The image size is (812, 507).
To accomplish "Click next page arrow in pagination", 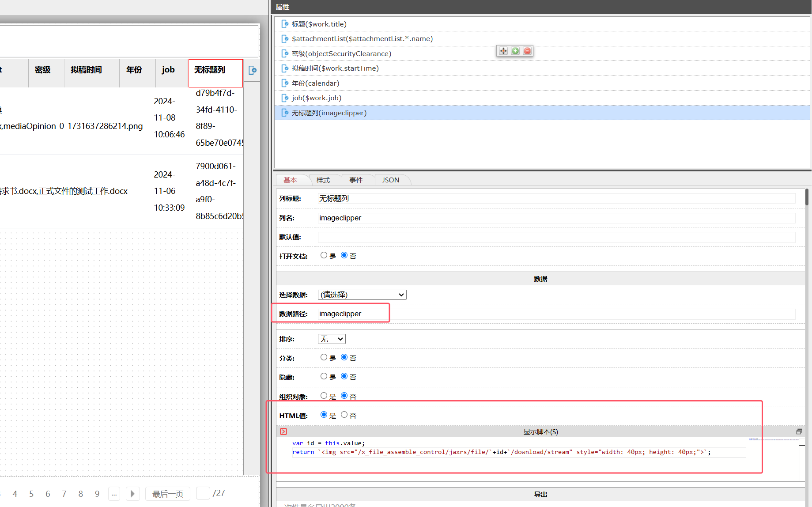I will tap(132, 494).
